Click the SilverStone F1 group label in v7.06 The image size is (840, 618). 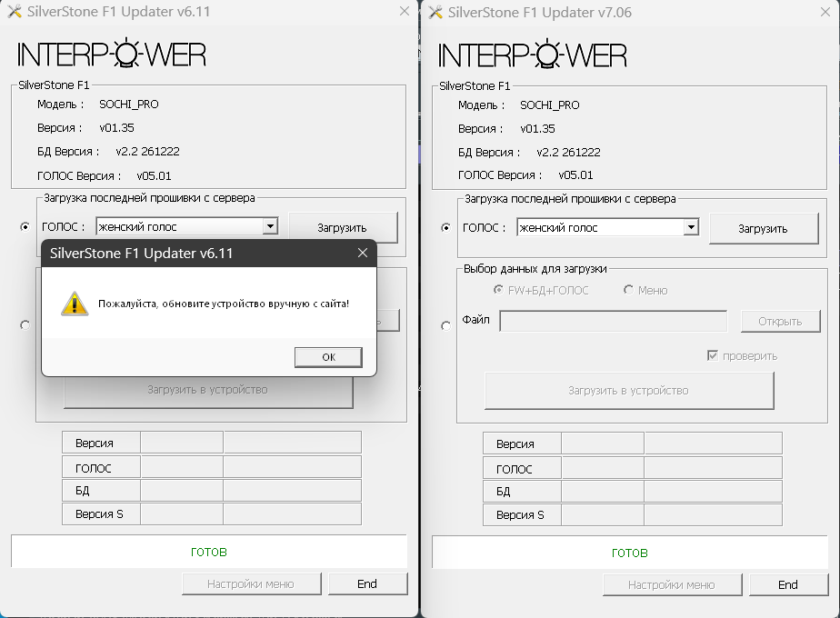[475, 85]
